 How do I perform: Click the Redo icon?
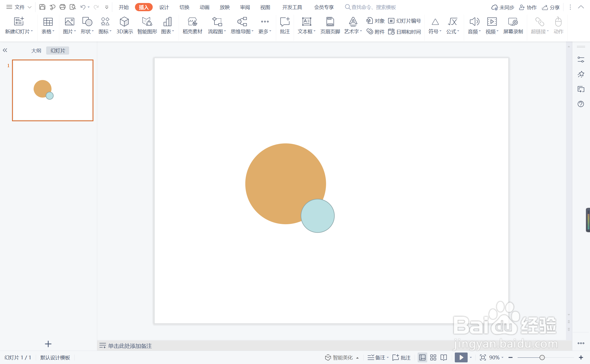coord(96,7)
